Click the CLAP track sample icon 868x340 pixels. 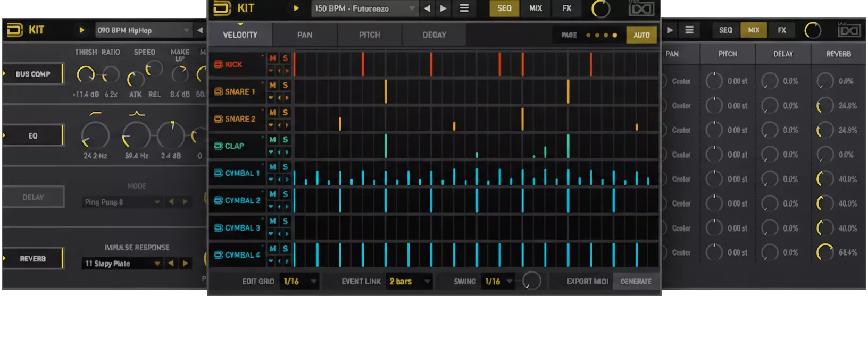[x=218, y=146]
